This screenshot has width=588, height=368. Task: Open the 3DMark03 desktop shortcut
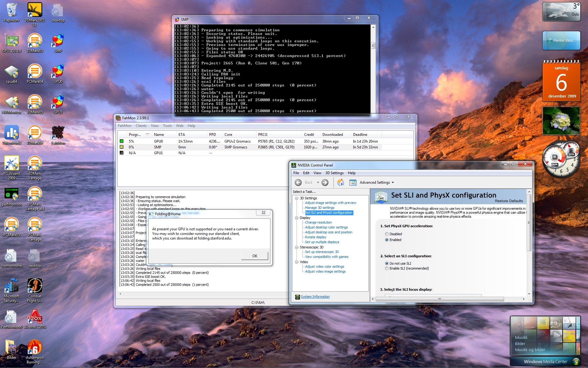(35, 43)
